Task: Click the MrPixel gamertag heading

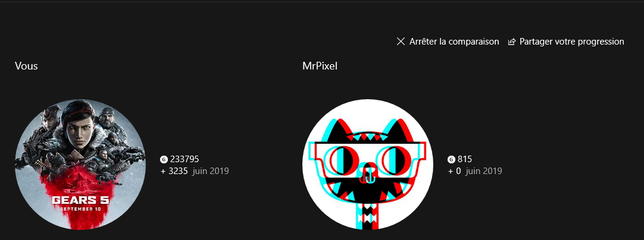Action: 320,65
